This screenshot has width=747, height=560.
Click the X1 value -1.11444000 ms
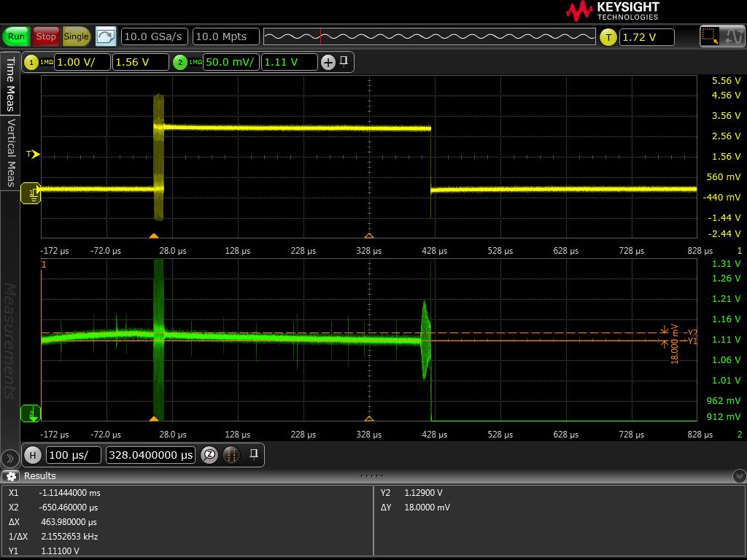point(70,493)
